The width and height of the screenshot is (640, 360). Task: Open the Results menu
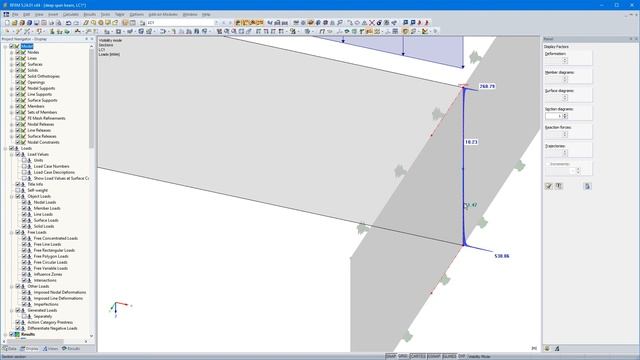[x=90, y=14]
